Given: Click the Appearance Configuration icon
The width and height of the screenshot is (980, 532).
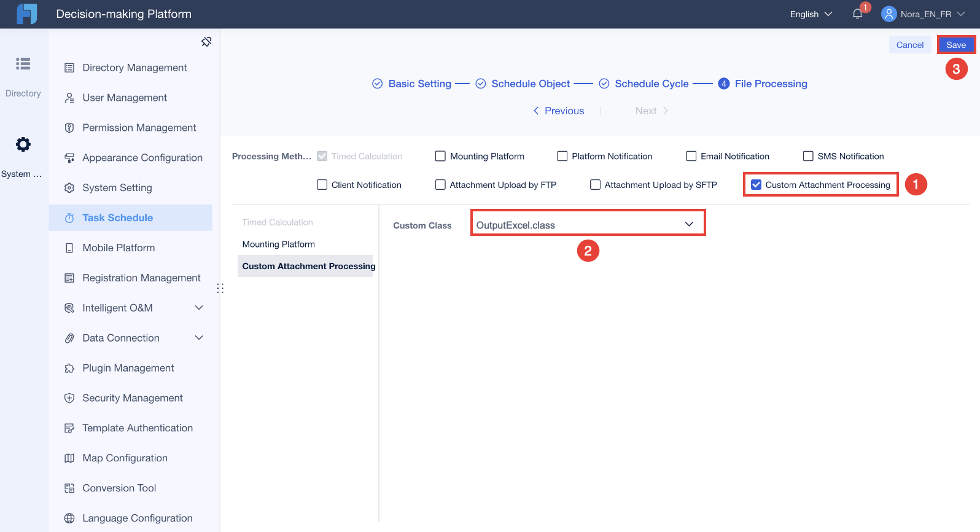Looking at the screenshot, I should [x=69, y=158].
